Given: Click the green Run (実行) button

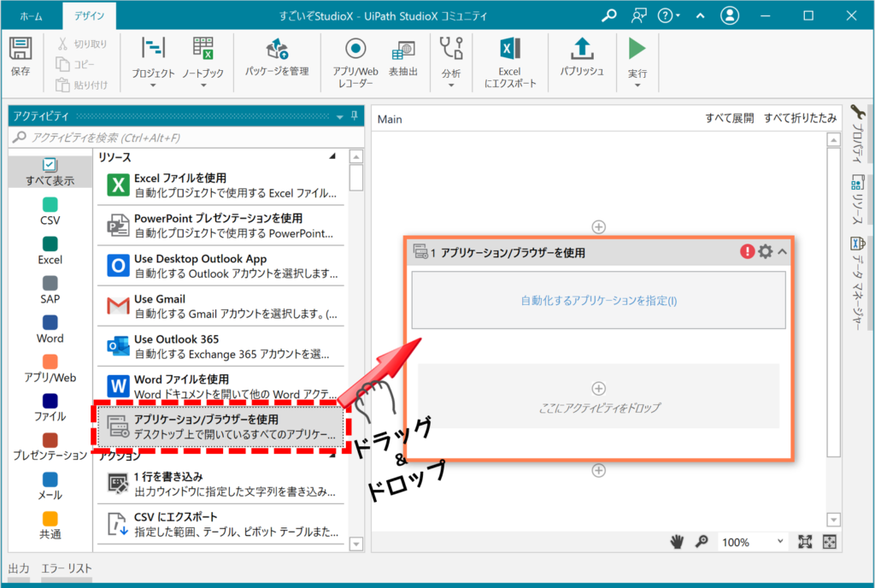Looking at the screenshot, I should pyautogui.click(x=637, y=49).
